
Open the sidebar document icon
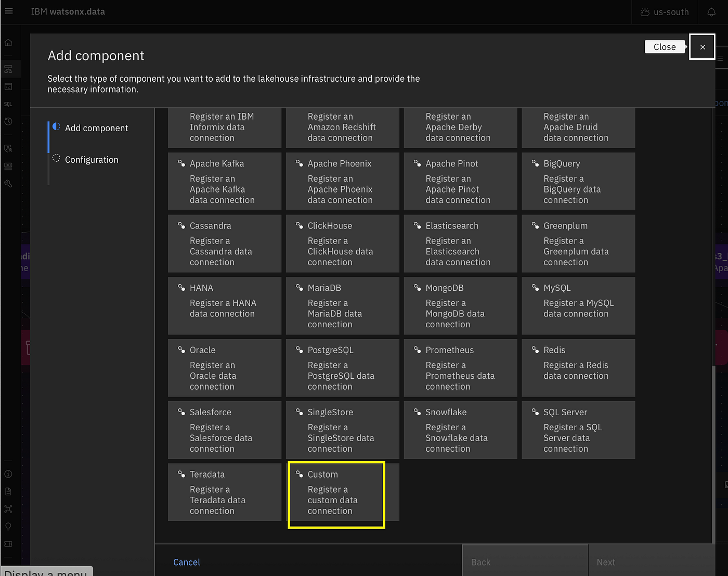(x=8, y=492)
